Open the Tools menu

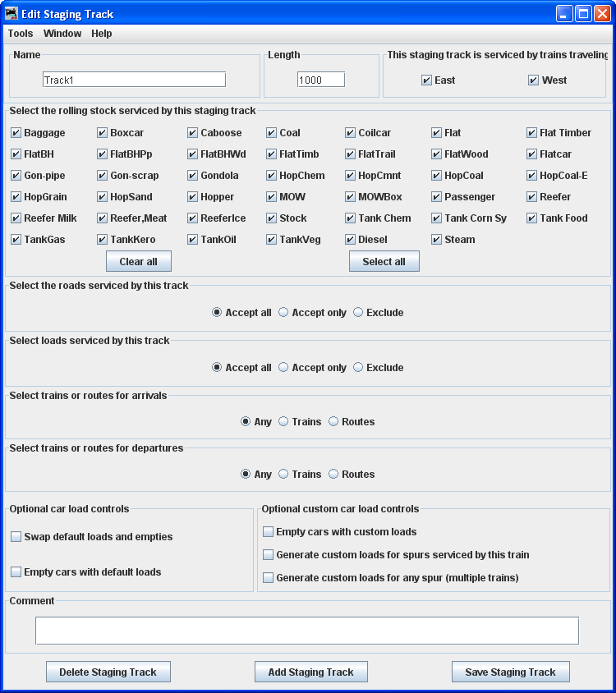tap(21, 34)
